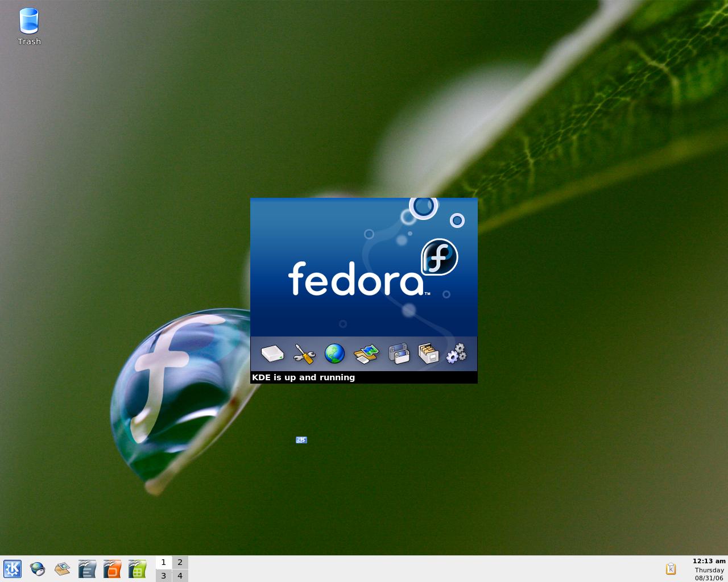Switch to virtual desktop 3 in pager
Viewport: 728px width, 582px height.
click(164, 576)
